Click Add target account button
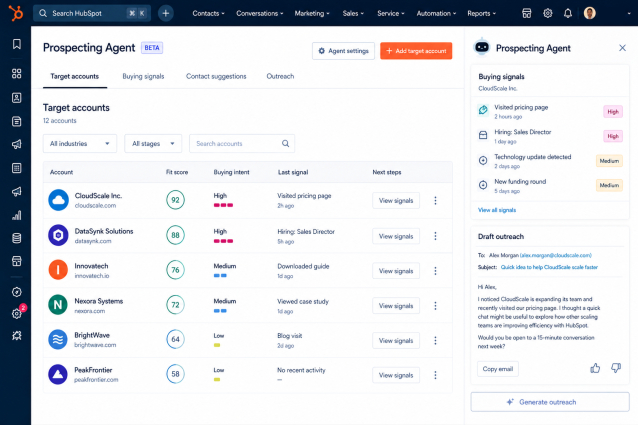Screen dimensions: 638x425 coord(416,51)
